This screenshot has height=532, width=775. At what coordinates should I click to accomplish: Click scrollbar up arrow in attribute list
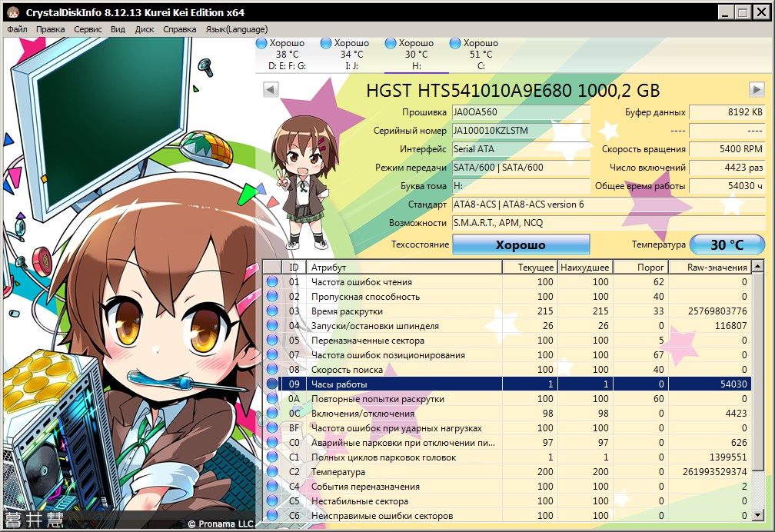click(x=758, y=267)
